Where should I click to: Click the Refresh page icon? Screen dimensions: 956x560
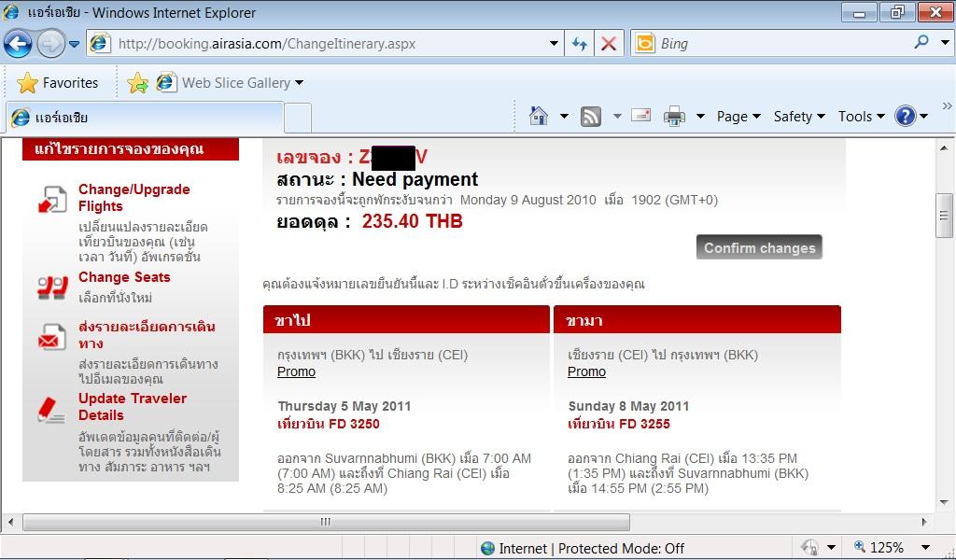tap(579, 44)
